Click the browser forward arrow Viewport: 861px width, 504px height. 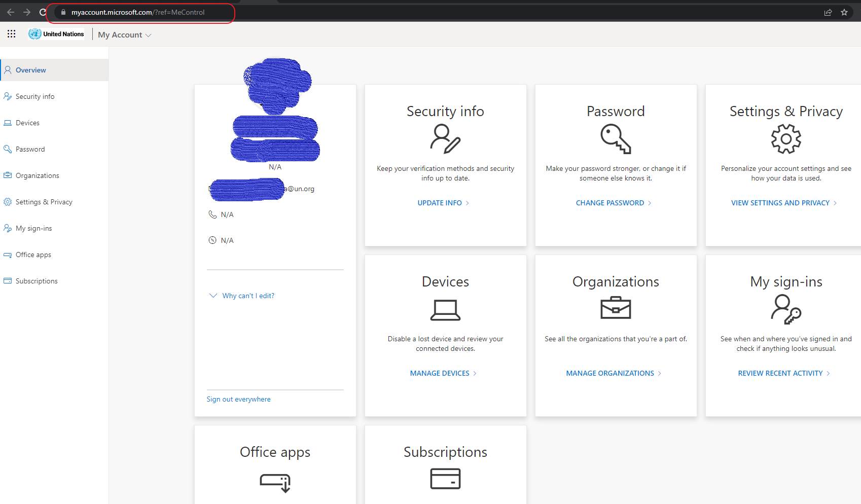(27, 12)
